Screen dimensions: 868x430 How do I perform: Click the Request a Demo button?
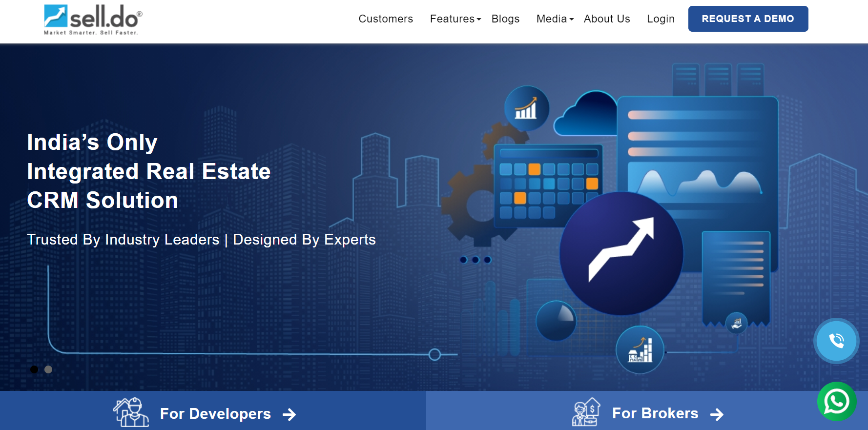click(748, 19)
